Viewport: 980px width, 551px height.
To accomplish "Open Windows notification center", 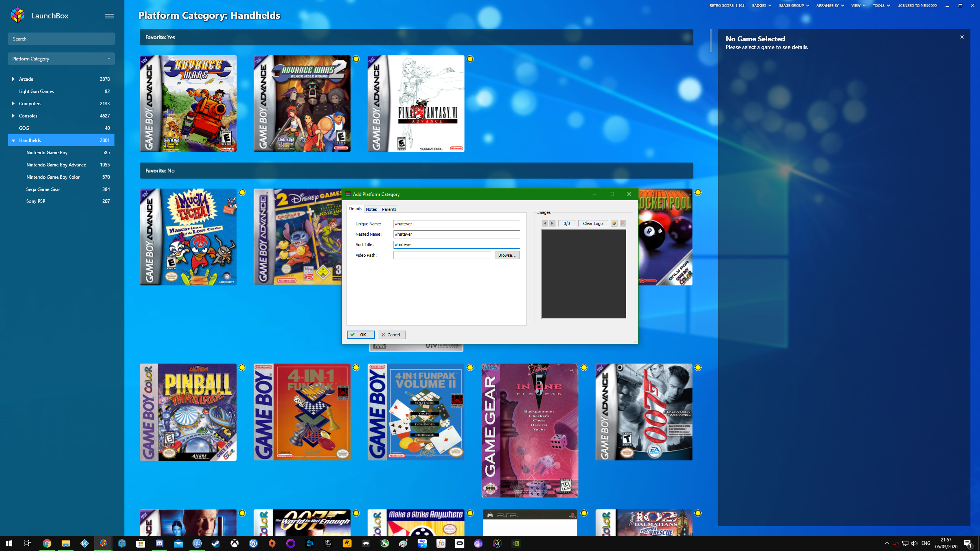I will point(968,543).
